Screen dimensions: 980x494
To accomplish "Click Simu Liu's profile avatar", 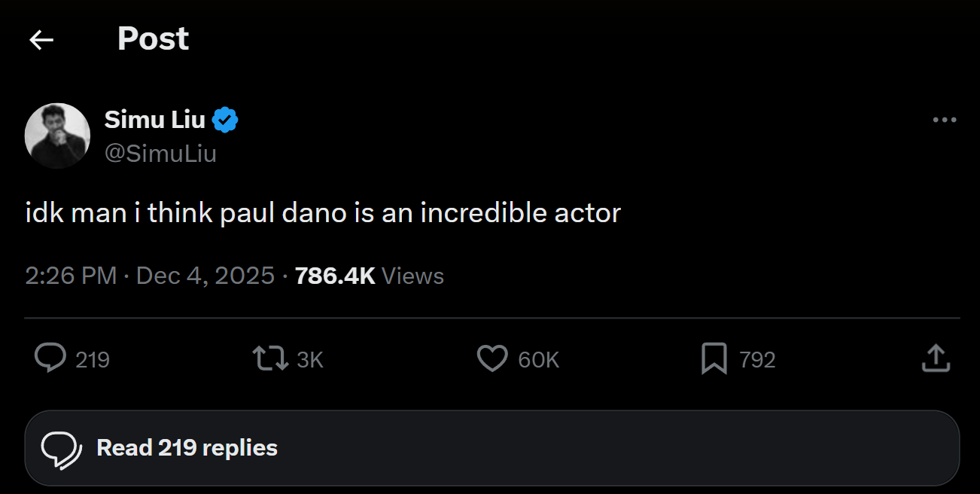I will pyautogui.click(x=57, y=136).
